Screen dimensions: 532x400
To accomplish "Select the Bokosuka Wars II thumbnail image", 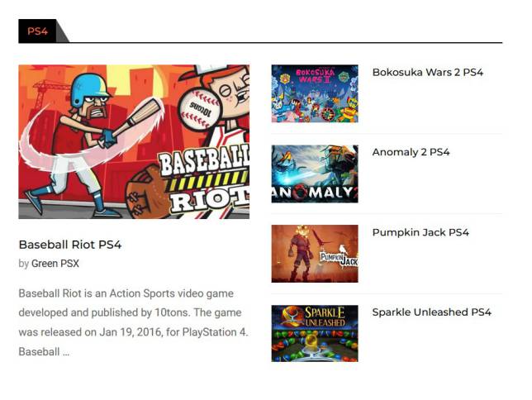I will click(x=315, y=93).
